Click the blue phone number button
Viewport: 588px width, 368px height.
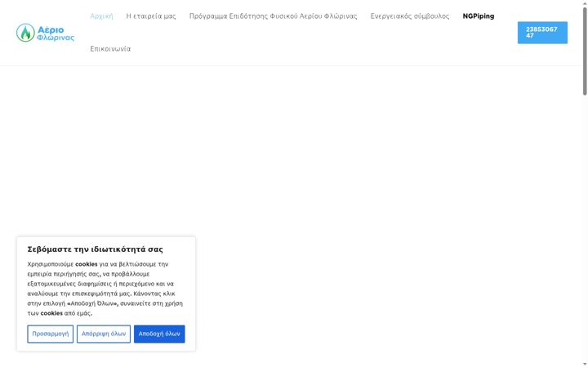point(542,33)
